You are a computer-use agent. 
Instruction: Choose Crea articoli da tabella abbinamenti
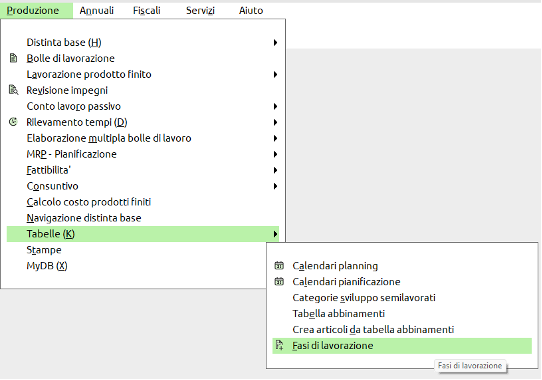click(373, 330)
